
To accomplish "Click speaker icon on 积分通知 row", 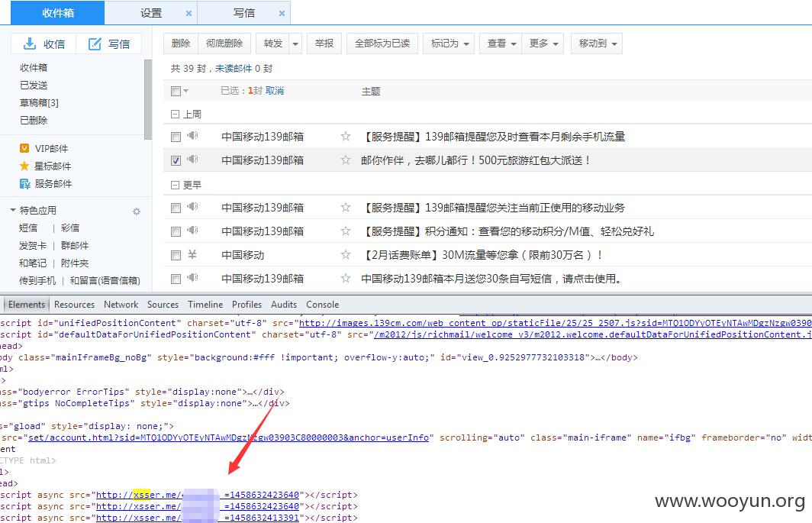I will [192, 230].
